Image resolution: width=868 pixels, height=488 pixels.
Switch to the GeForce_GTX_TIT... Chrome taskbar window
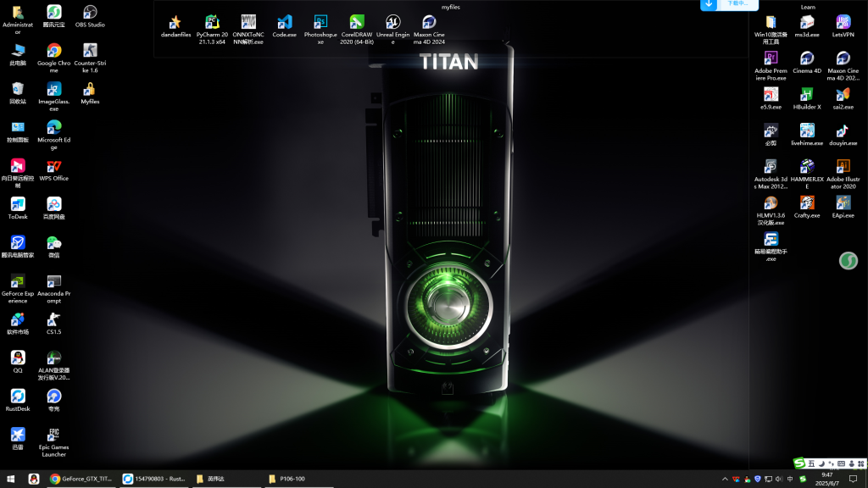81,479
